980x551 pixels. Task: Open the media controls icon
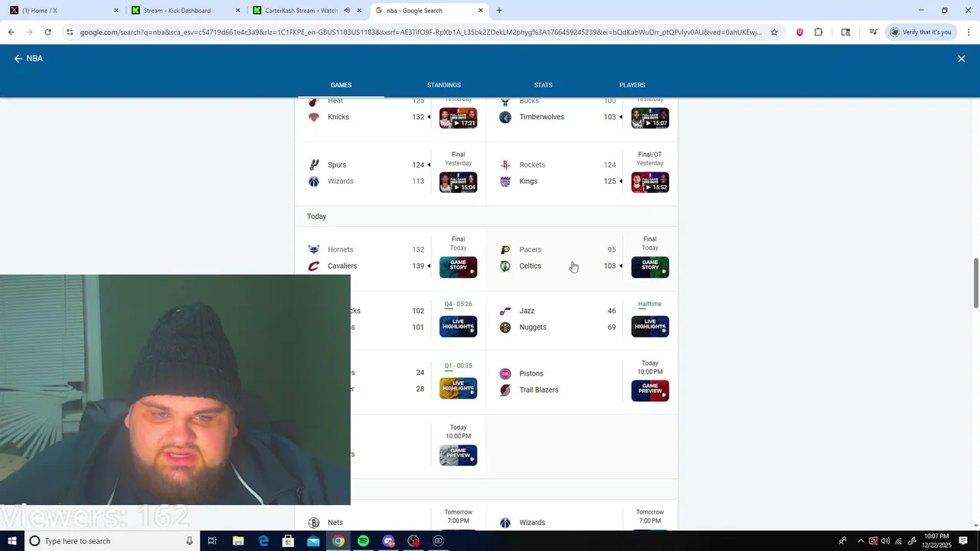(873, 32)
